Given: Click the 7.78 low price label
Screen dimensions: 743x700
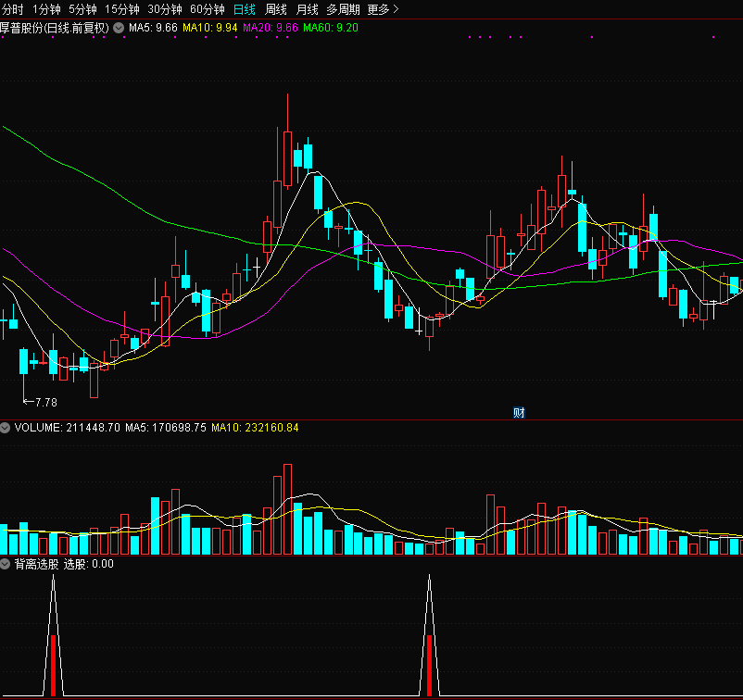Looking at the screenshot, I should tap(46, 403).
